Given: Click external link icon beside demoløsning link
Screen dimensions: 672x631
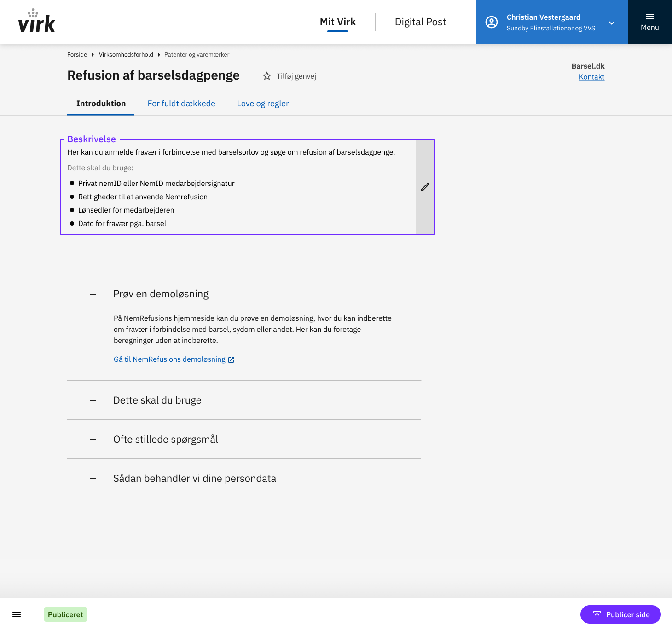Looking at the screenshot, I should point(232,360).
